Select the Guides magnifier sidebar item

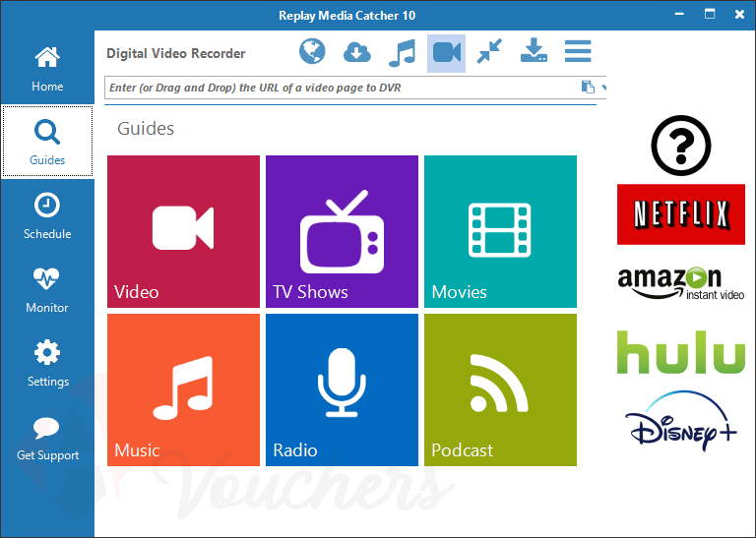click(x=47, y=142)
